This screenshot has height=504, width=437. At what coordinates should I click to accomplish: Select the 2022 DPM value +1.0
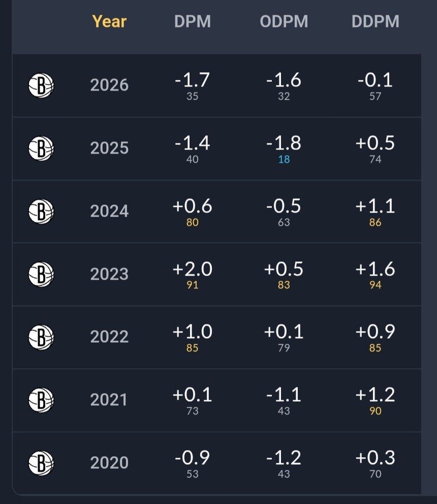[x=193, y=332]
